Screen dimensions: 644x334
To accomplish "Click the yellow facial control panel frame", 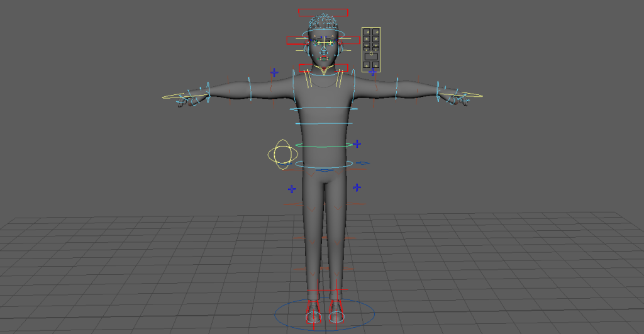I will (371, 50).
